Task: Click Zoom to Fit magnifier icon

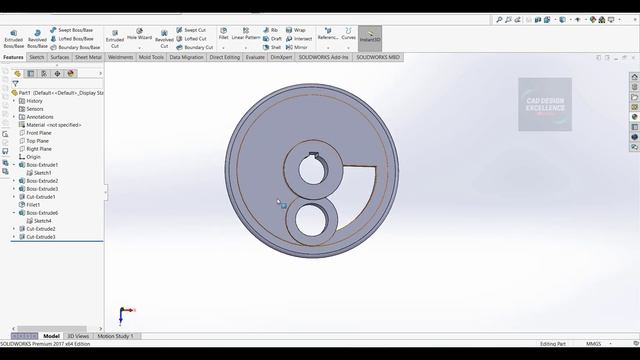Action: (499, 20)
